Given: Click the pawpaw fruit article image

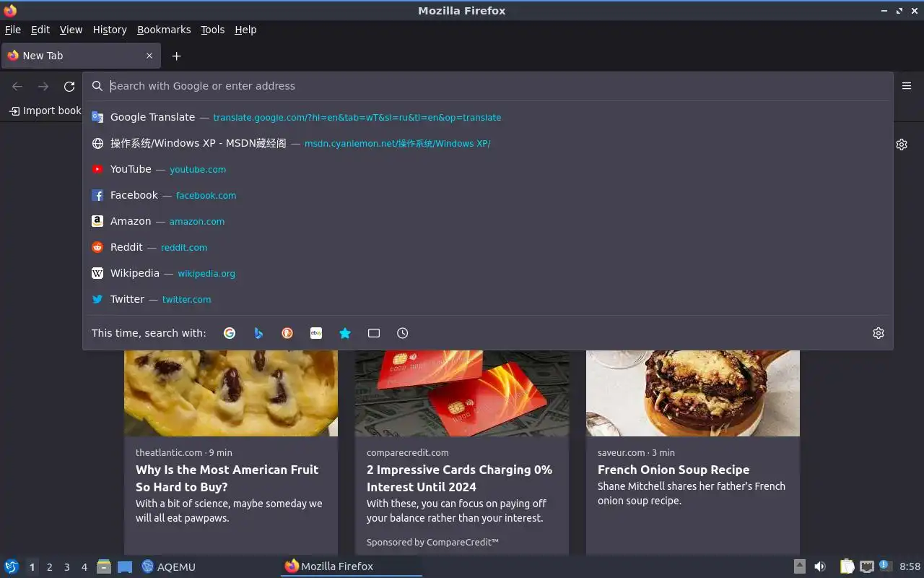Looking at the screenshot, I should (231, 393).
